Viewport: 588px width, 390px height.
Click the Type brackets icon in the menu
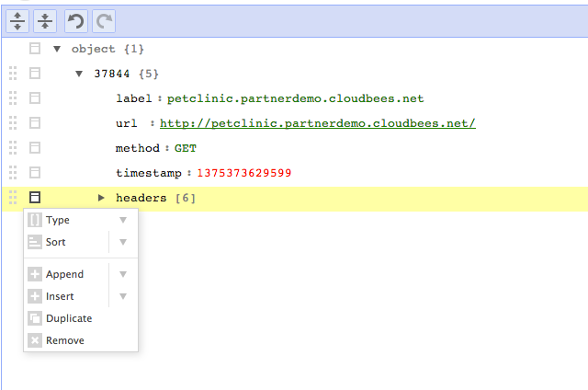35,220
